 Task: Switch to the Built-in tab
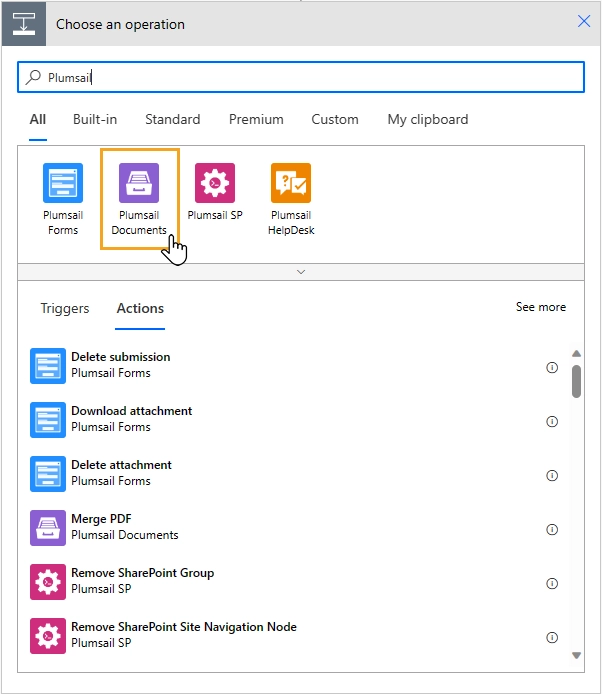(95, 120)
